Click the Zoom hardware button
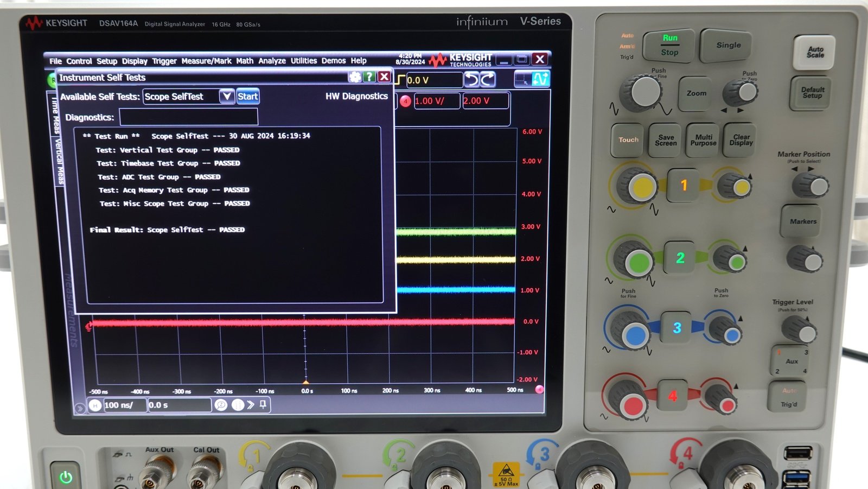The image size is (868, 489). pos(696,93)
